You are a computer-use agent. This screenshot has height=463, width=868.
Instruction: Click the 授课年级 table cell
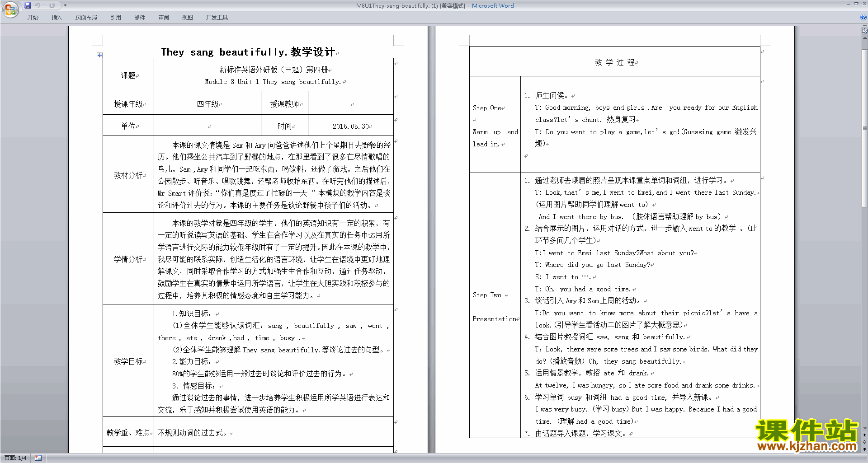[128, 103]
